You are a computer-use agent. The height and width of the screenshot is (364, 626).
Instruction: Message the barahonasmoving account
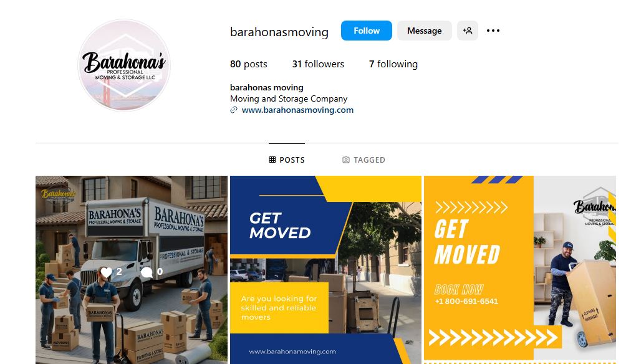click(425, 31)
